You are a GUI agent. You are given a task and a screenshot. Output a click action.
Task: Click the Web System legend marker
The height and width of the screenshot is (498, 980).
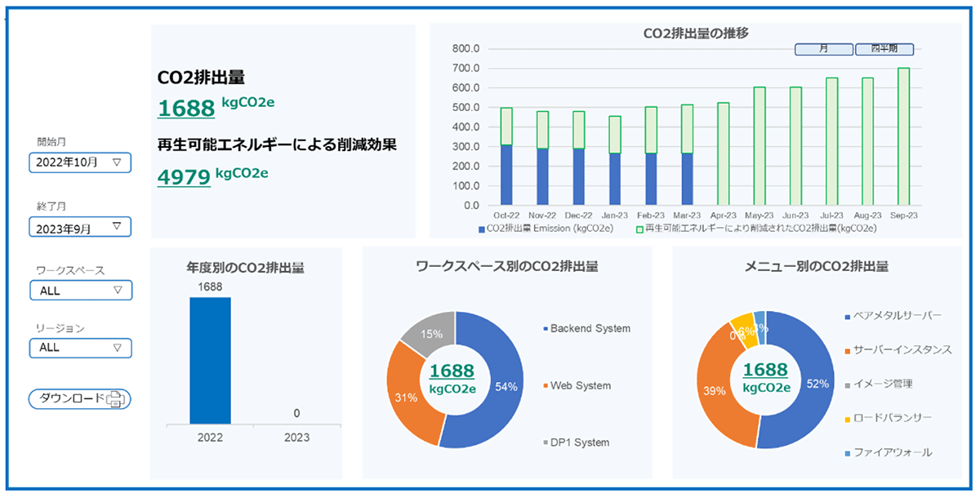point(545,385)
